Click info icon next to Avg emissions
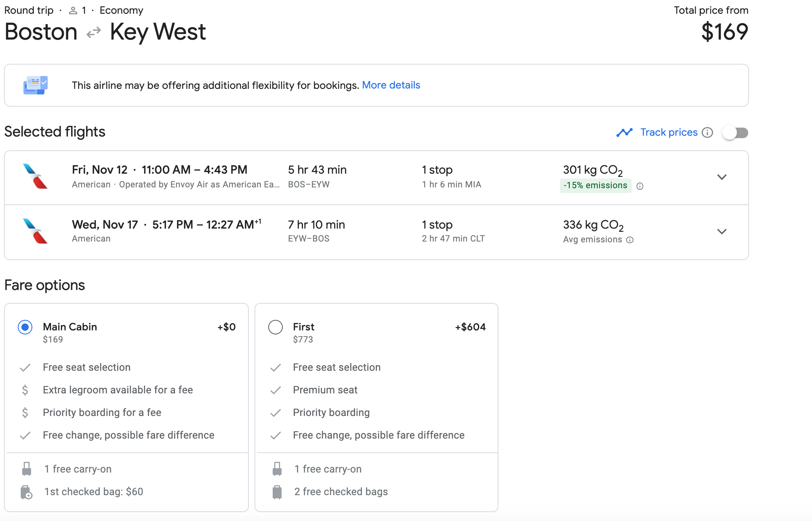The width and height of the screenshot is (812, 521). [x=630, y=240]
